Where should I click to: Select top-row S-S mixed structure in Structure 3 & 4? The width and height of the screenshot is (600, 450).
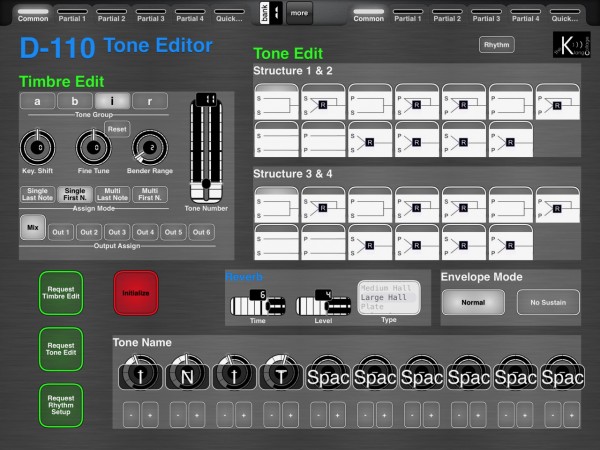pyautogui.click(x=276, y=205)
